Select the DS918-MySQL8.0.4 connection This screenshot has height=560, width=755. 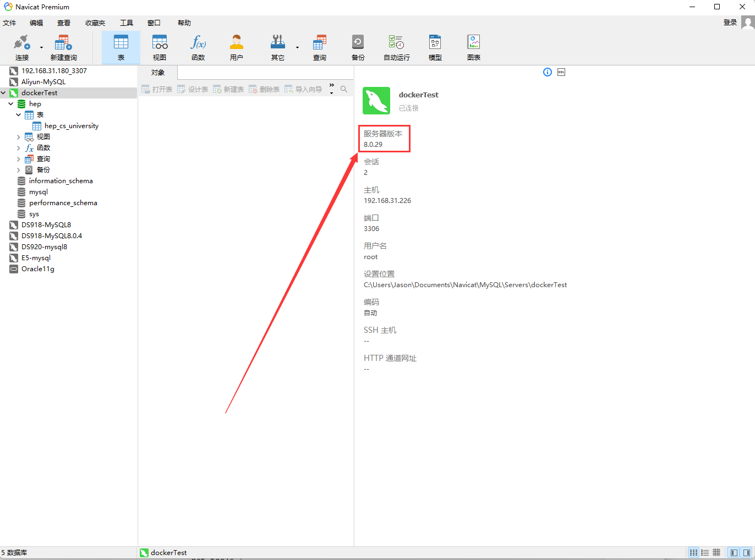coord(52,236)
